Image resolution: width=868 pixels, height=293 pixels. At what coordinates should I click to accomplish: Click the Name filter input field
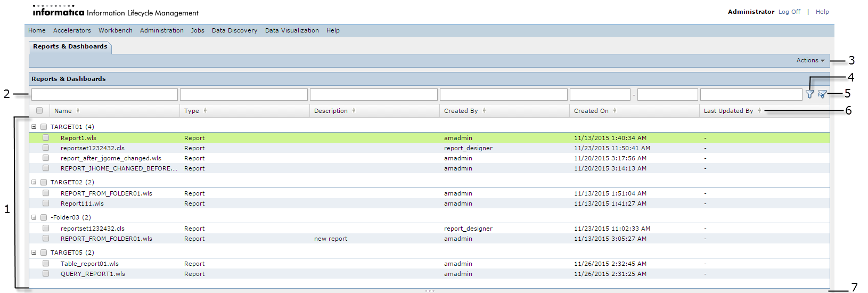104,95
